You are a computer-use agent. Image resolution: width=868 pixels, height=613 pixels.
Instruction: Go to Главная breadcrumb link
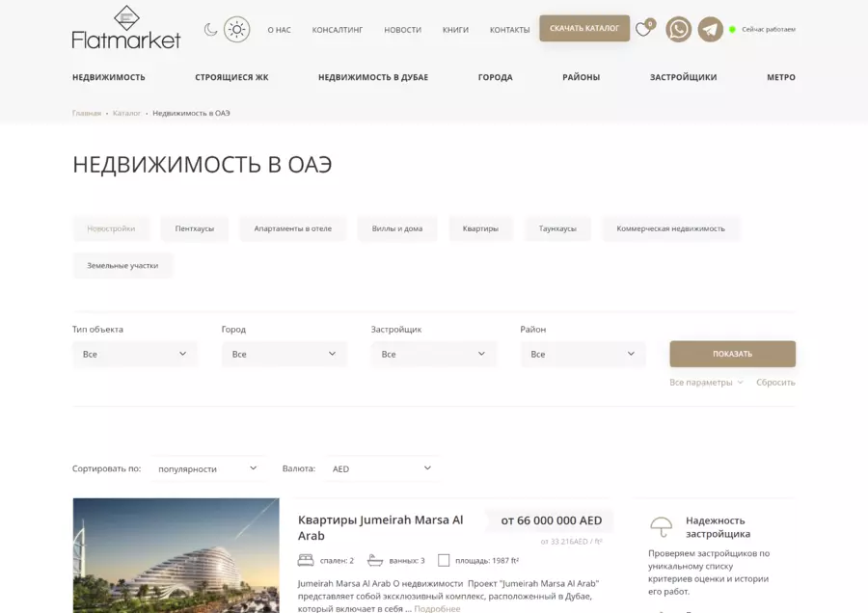pyautogui.click(x=87, y=113)
